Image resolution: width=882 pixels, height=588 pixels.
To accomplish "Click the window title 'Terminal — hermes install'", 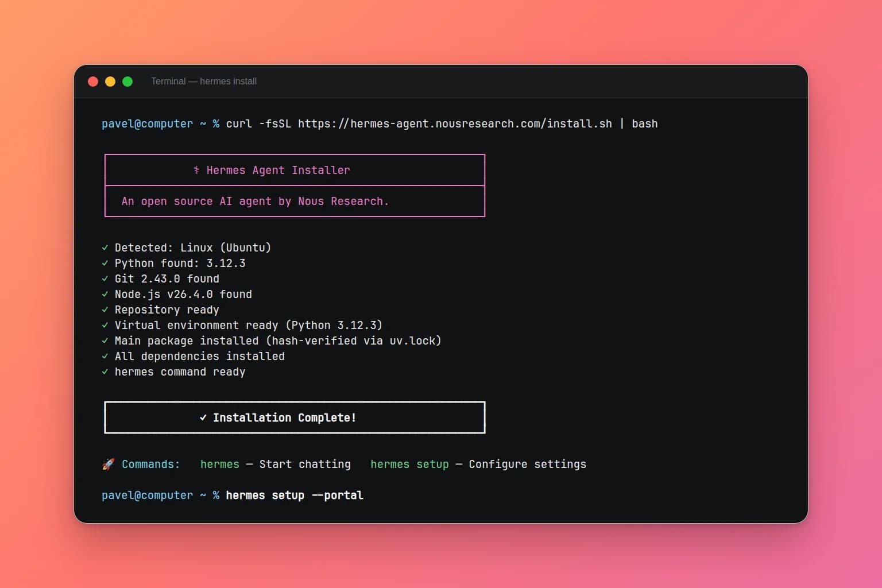I will [204, 82].
